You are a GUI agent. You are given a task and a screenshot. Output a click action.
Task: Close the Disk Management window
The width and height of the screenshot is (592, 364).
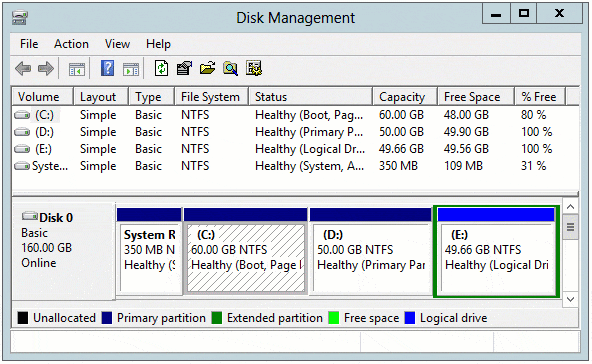[x=560, y=14]
